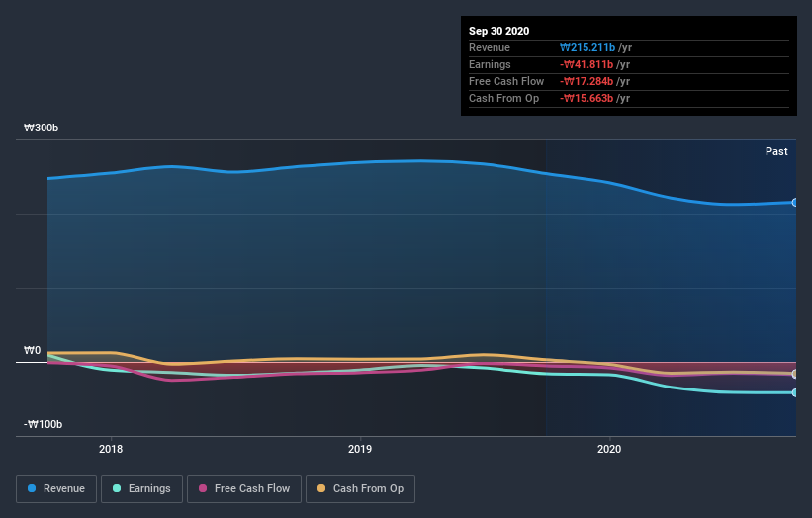This screenshot has width=812, height=518.
Task: Click the -₩15.663b cash from op value
Action: click(586, 98)
